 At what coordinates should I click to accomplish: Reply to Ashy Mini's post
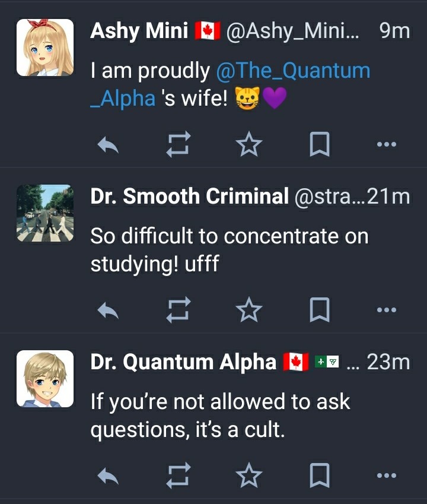pos(108,144)
